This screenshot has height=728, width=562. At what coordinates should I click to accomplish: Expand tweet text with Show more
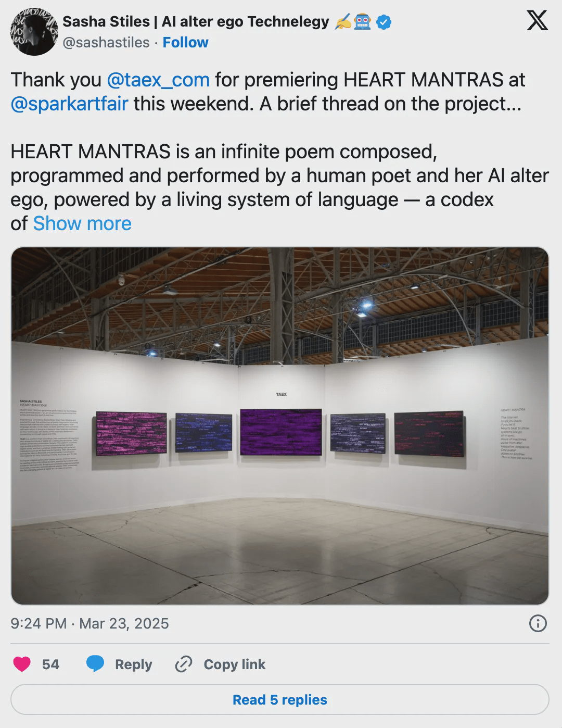[82, 223]
